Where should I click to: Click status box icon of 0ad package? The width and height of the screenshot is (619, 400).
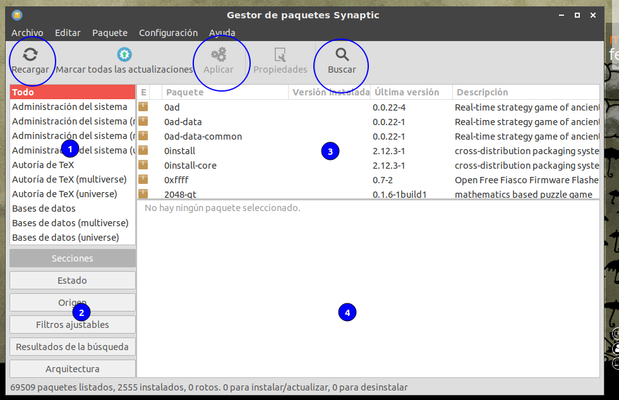pyautogui.click(x=143, y=107)
